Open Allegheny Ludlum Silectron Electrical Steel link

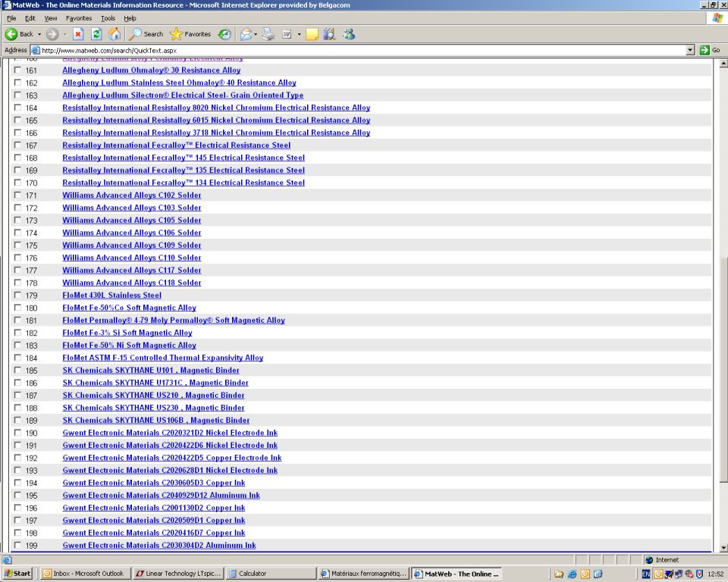pos(183,95)
